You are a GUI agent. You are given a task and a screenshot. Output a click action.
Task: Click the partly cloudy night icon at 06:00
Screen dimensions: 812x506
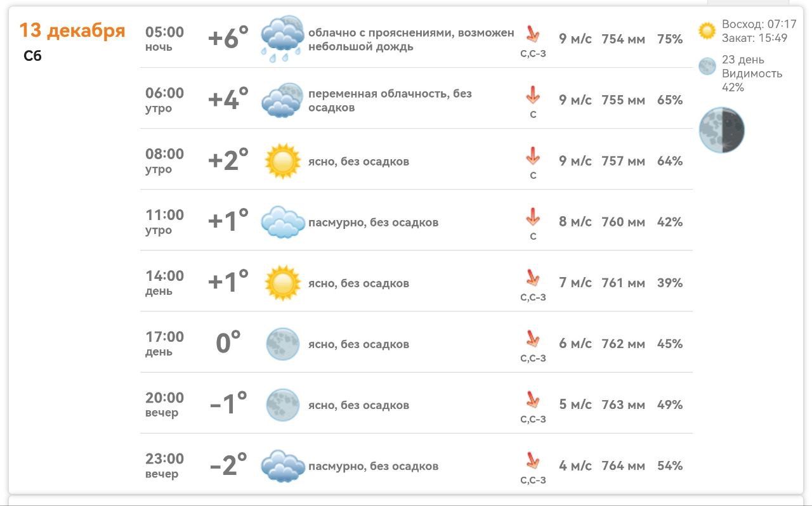[283, 100]
